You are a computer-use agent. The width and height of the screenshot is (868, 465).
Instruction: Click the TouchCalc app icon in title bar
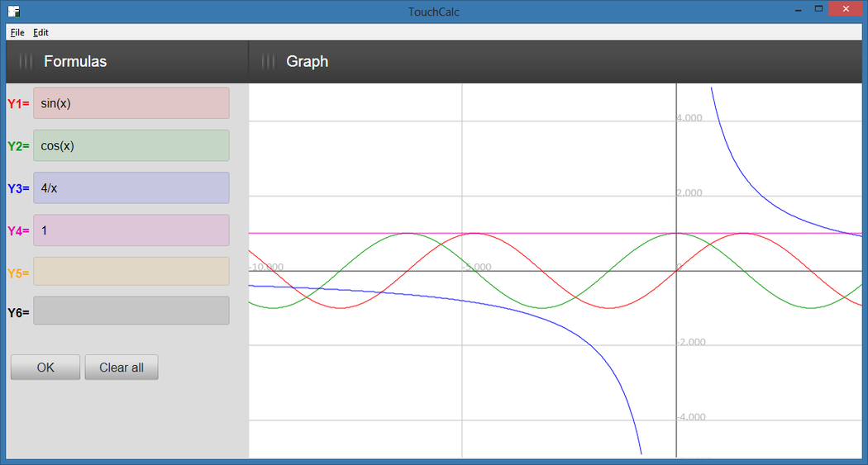(x=14, y=12)
